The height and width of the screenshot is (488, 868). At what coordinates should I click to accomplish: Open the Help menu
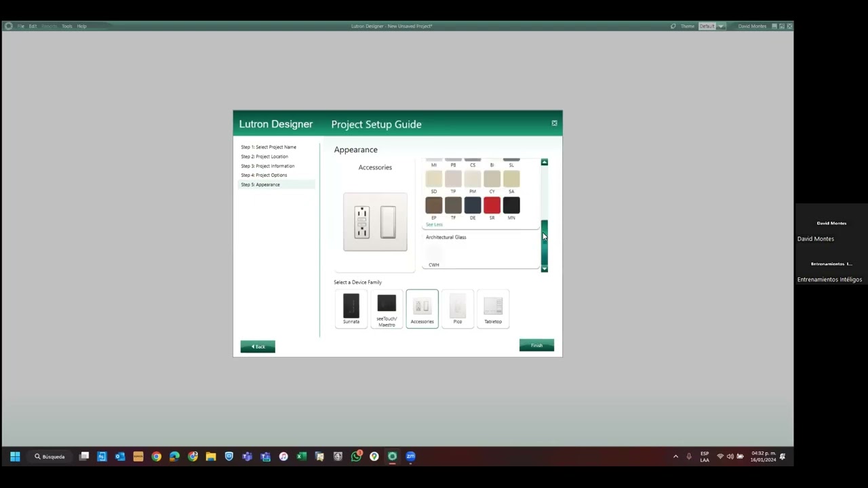pyautogui.click(x=81, y=26)
